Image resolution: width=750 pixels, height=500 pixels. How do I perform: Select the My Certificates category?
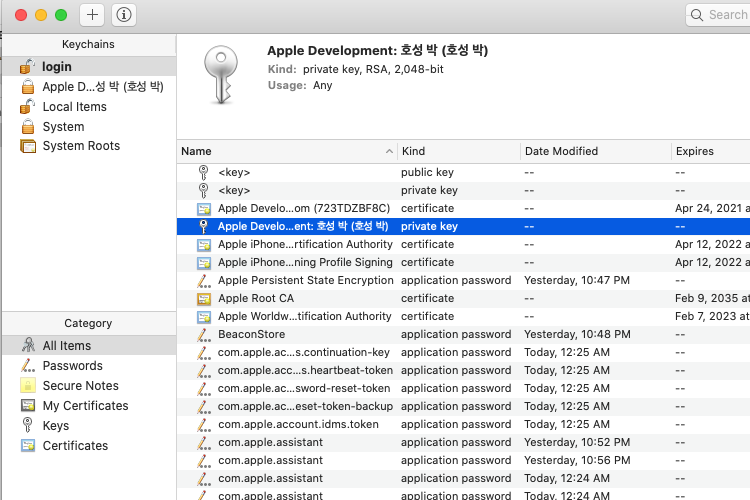[89, 406]
